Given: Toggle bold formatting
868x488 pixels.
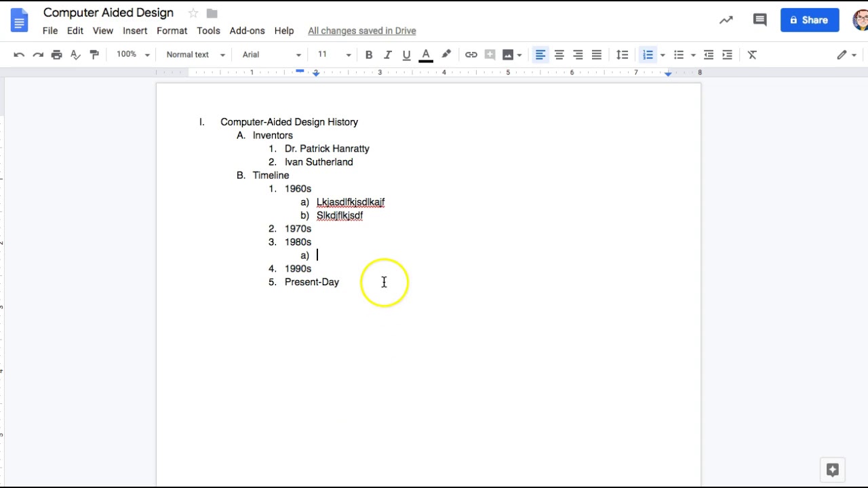Looking at the screenshot, I should tap(369, 55).
